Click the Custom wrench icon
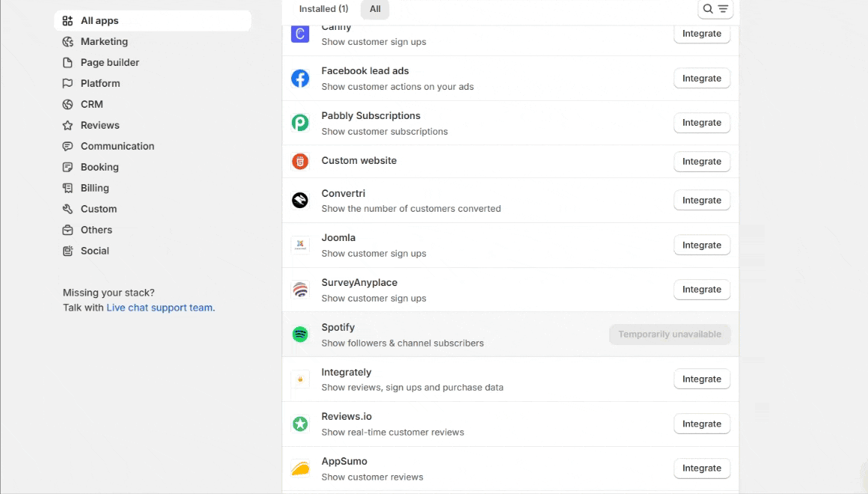This screenshot has height=494, width=868. point(67,209)
